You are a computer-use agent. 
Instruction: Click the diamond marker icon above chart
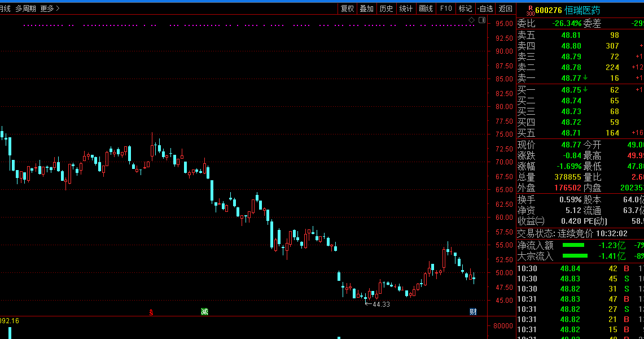click(x=471, y=20)
